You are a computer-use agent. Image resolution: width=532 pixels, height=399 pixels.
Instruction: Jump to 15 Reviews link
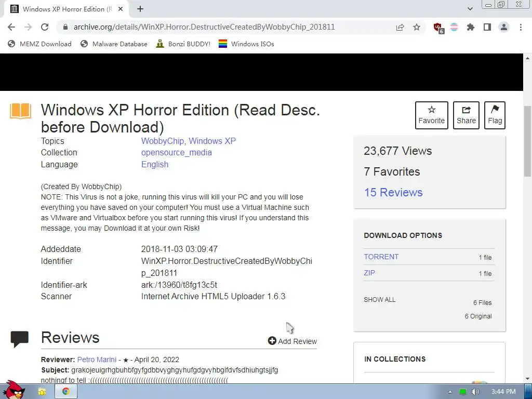[393, 192]
